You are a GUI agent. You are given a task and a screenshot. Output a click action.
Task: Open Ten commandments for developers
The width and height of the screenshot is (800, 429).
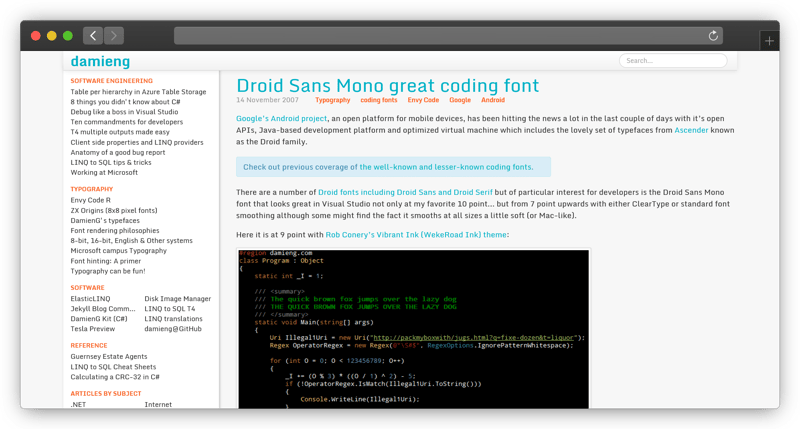click(127, 122)
